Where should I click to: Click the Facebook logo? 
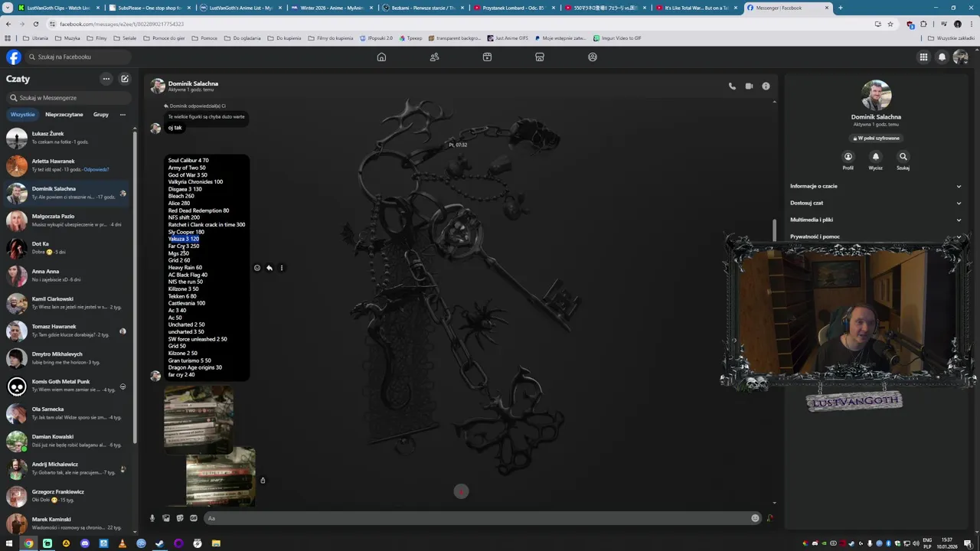(x=14, y=57)
